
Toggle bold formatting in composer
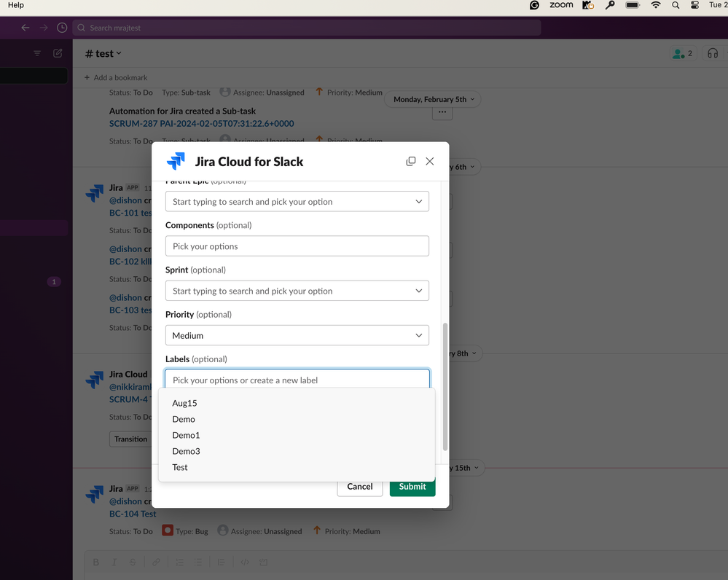[x=95, y=562]
